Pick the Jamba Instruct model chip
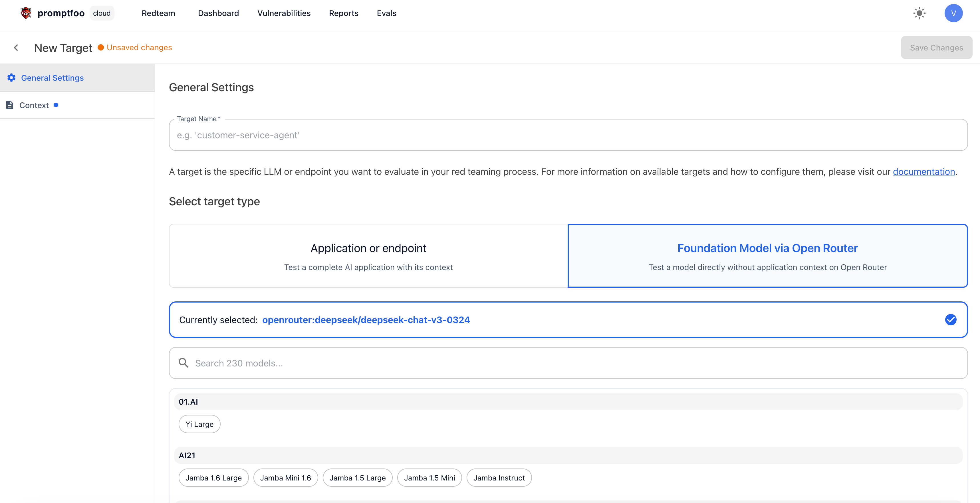Image resolution: width=980 pixels, height=503 pixels. tap(499, 478)
